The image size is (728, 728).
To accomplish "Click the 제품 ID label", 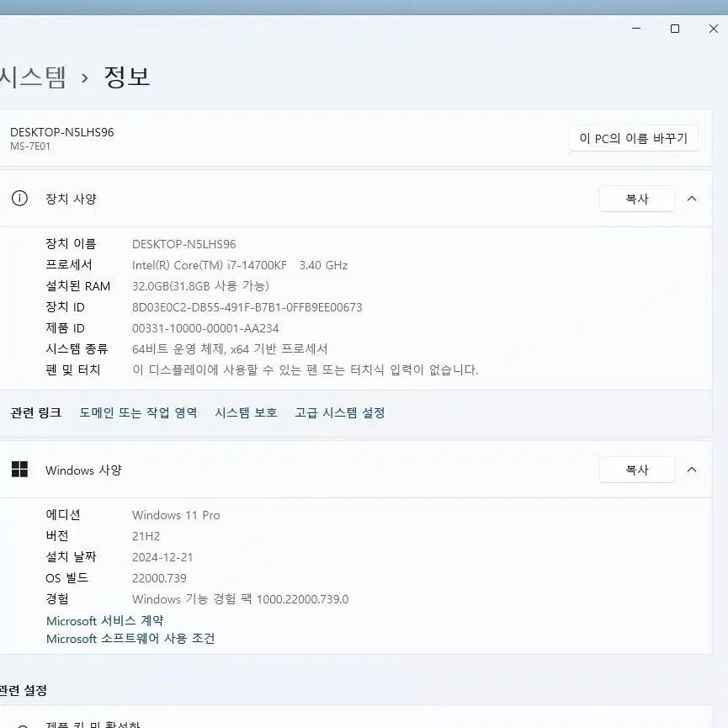I will pyautogui.click(x=65, y=328).
